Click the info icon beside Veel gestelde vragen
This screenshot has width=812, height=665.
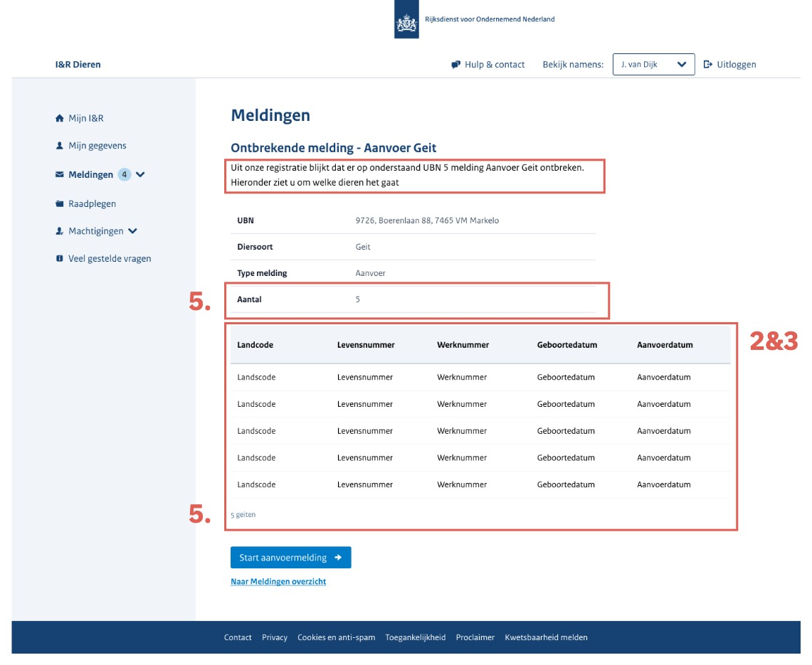pyautogui.click(x=60, y=258)
